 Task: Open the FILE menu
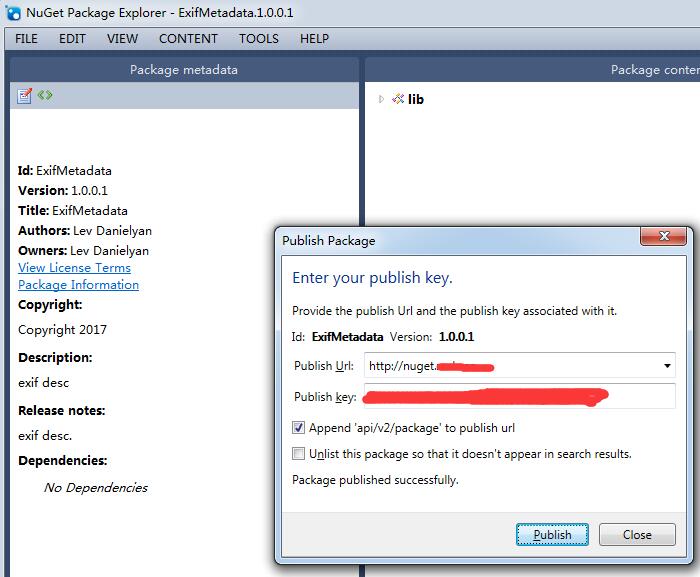26,39
